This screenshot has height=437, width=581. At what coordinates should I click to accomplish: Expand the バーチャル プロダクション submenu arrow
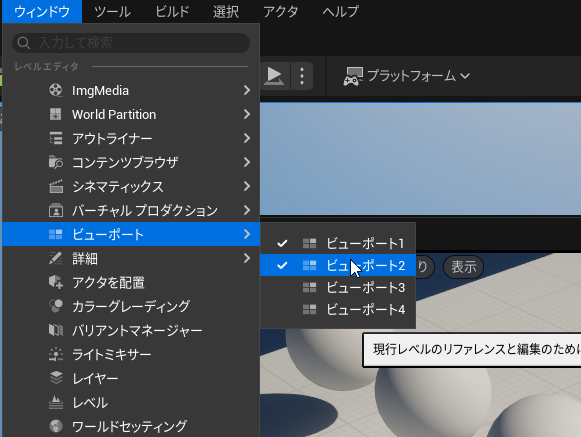click(x=247, y=210)
